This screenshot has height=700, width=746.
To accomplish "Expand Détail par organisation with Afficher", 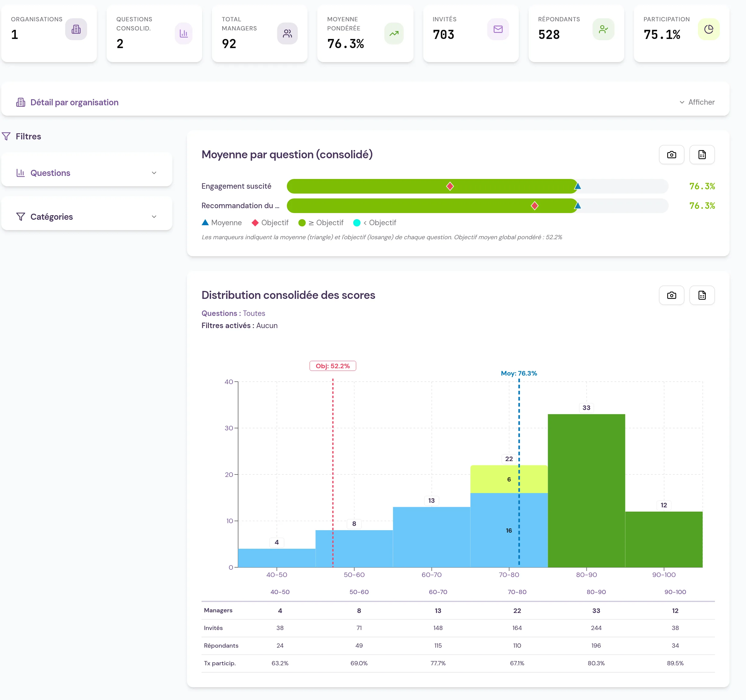I will (697, 102).
